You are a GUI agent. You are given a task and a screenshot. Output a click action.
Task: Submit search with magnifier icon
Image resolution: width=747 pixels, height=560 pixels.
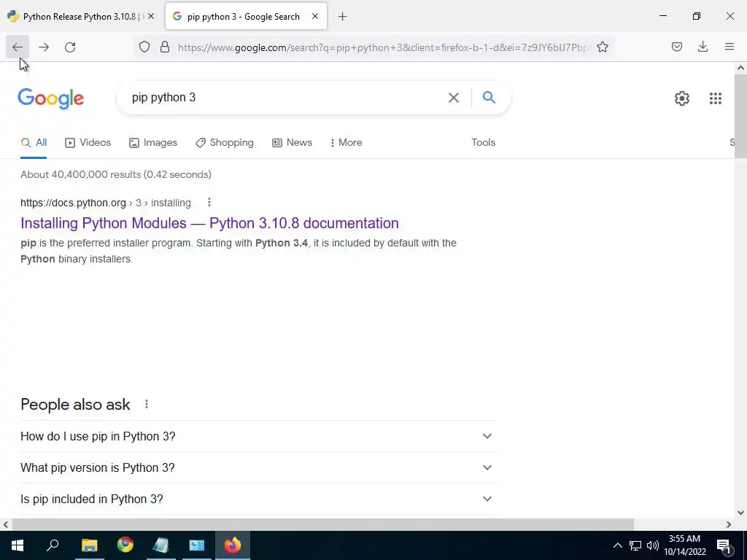[x=489, y=98]
